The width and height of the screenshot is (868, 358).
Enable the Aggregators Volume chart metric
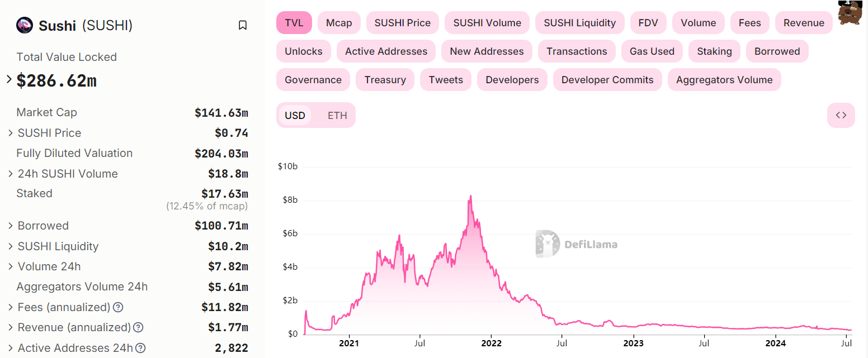[x=724, y=80]
